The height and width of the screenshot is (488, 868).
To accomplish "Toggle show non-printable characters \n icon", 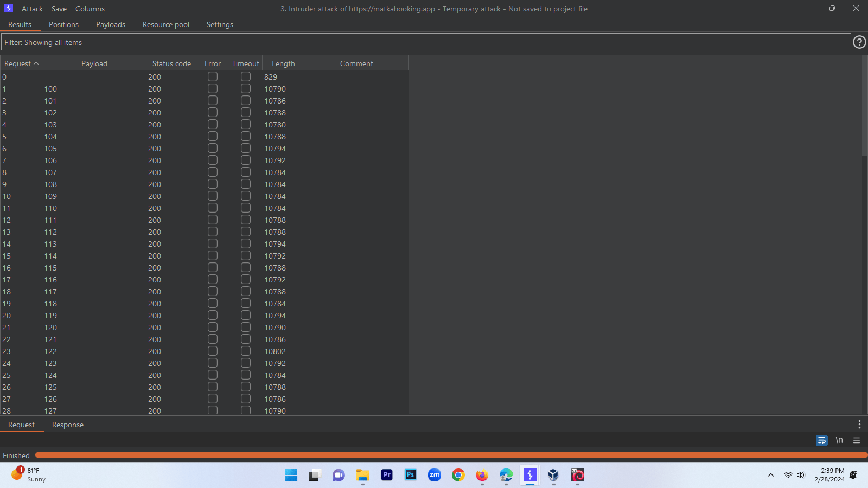I will 839,440.
